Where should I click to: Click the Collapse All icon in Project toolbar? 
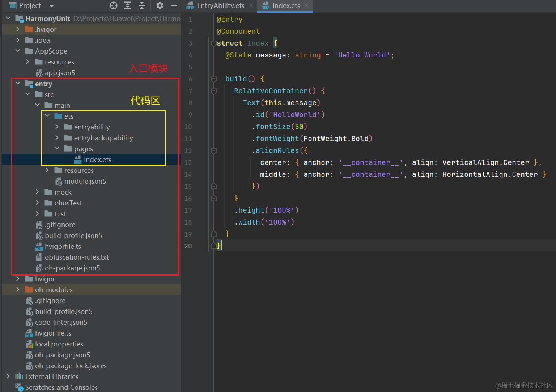point(142,5)
